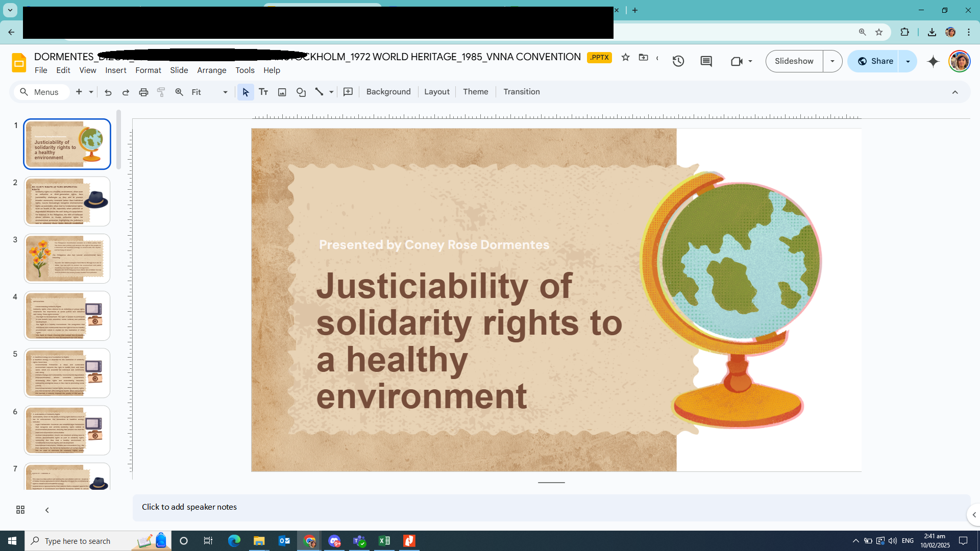Open the Add comment tool
The height and width of the screenshot is (551, 980).
click(x=348, y=92)
